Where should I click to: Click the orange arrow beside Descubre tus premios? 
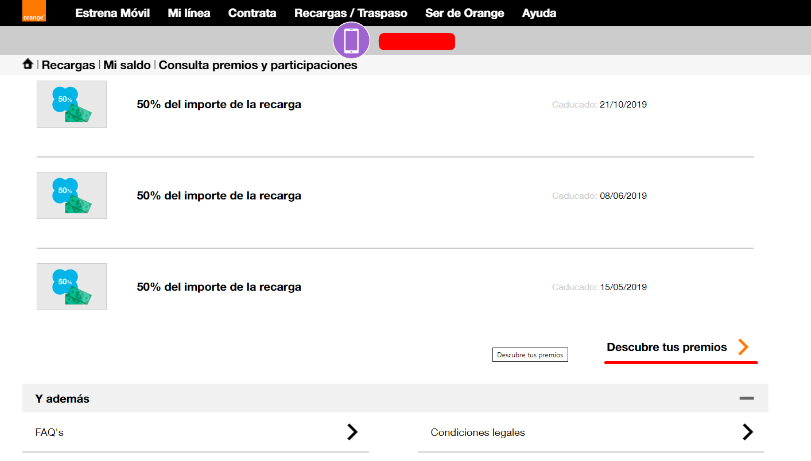[x=743, y=347]
